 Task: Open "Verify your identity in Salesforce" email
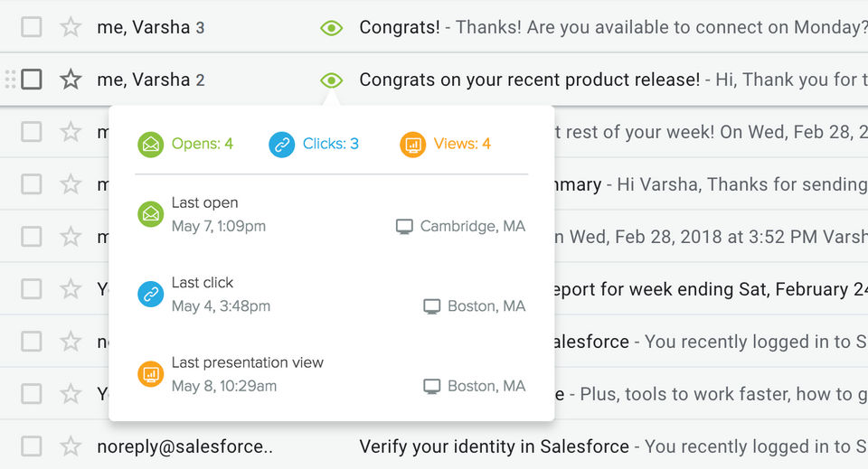(494, 446)
